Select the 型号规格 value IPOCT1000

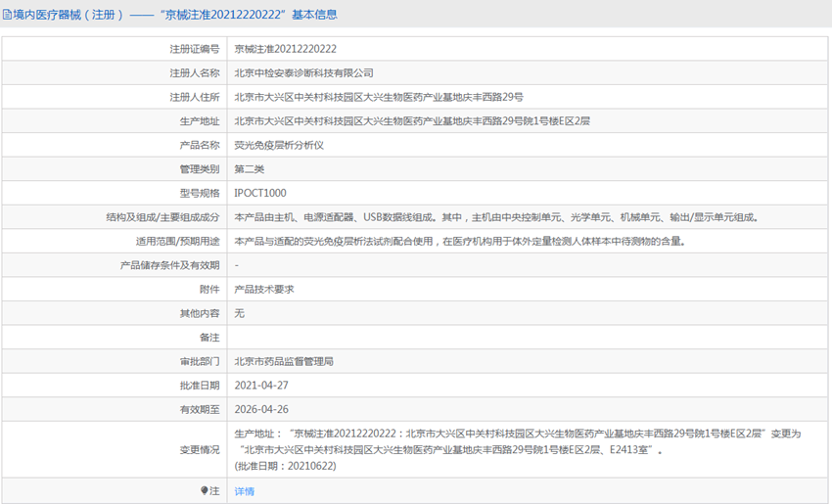(x=260, y=193)
